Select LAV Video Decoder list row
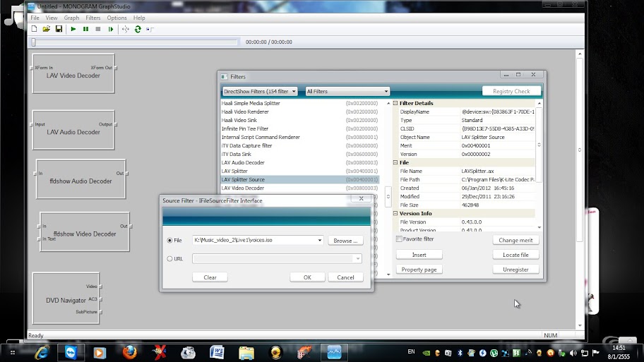The height and width of the screenshot is (362, 644). click(x=299, y=188)
